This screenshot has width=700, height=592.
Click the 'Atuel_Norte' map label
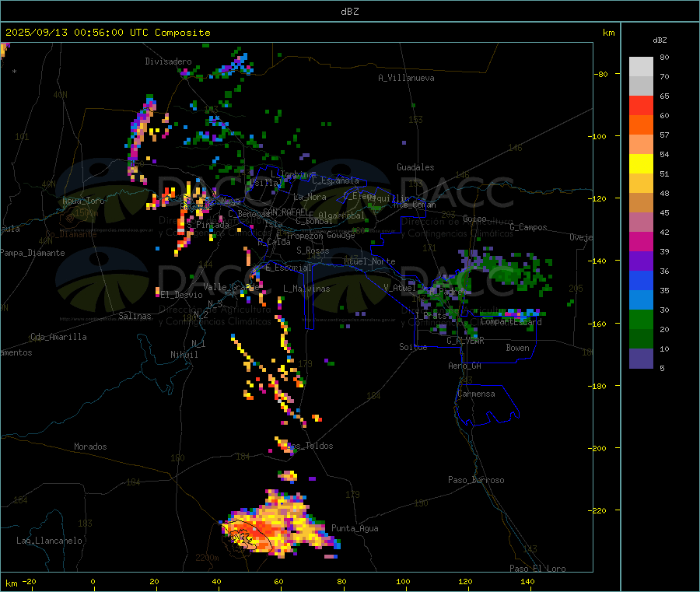click(x=369, y=261)
